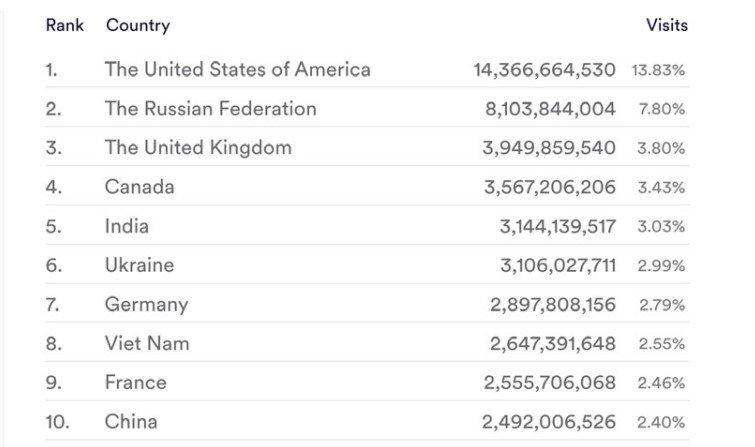Select the Canada country row
755x447 pixels.
(367, 187)
